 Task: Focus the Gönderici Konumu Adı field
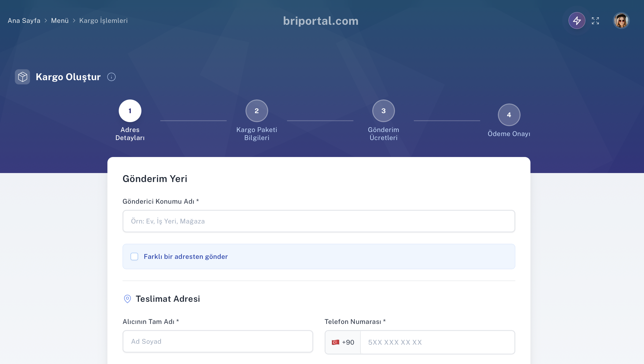(319, 221)
